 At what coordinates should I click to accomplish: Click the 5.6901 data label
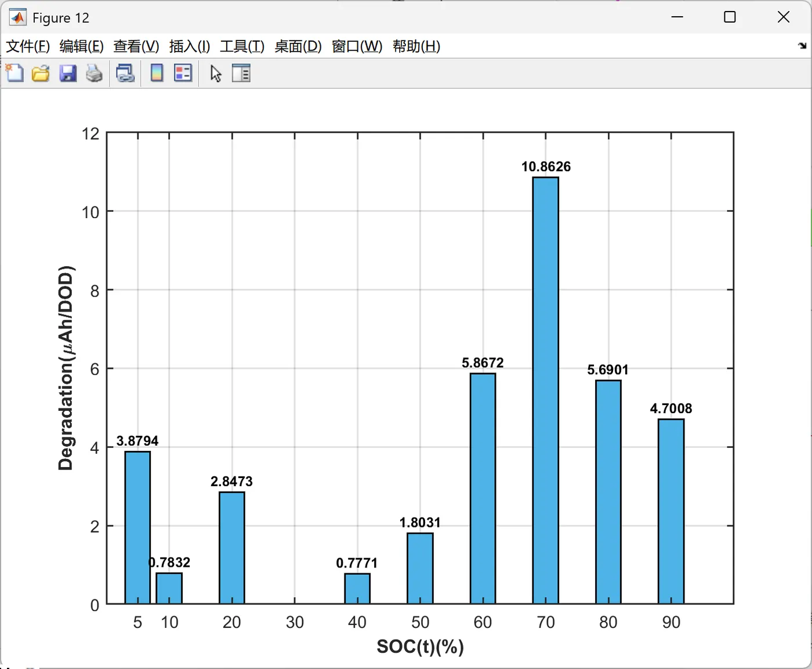(x=608, y=370)
